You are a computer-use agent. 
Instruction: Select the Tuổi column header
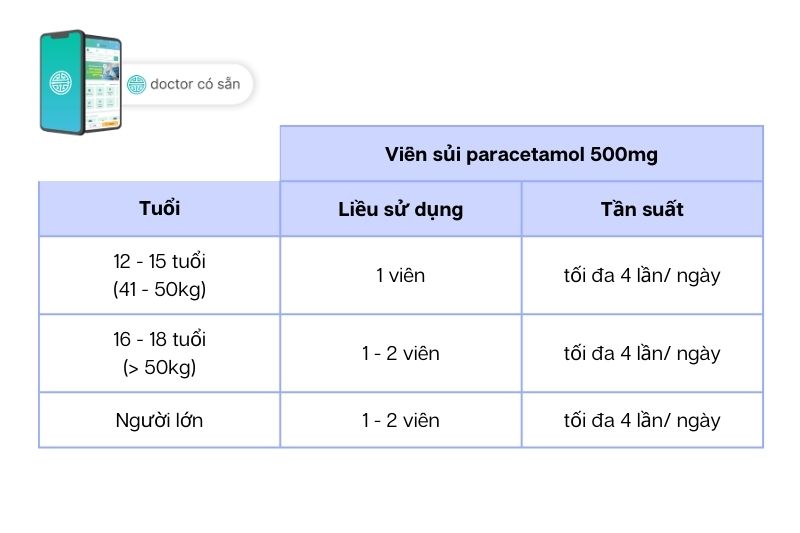pos(159,209)
